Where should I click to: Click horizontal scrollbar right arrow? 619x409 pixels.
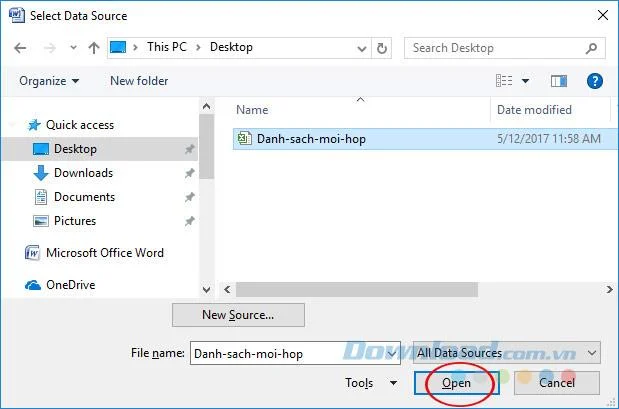coord(610,289)
